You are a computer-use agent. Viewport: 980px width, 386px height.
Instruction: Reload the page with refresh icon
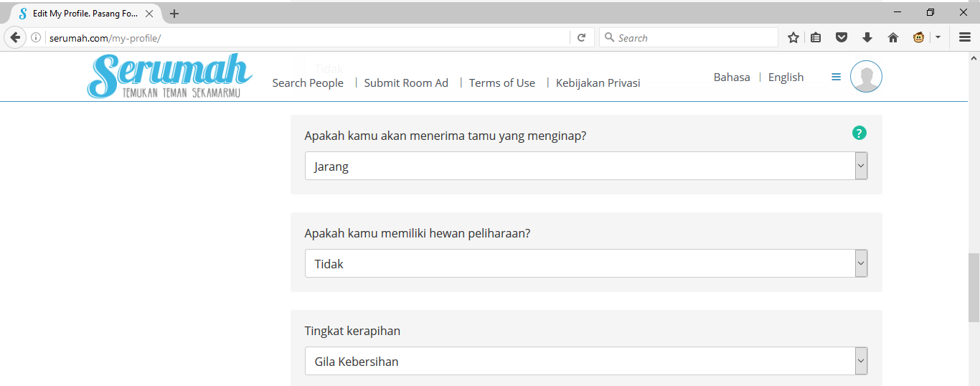(x=582, y=38)
